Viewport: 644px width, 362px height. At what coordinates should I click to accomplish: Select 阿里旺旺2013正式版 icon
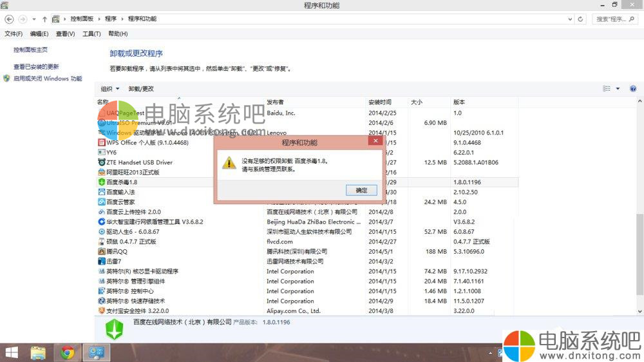[x=102, y=172]
